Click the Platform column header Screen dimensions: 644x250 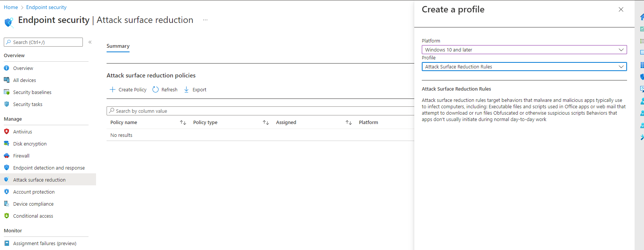click(368, 123)
